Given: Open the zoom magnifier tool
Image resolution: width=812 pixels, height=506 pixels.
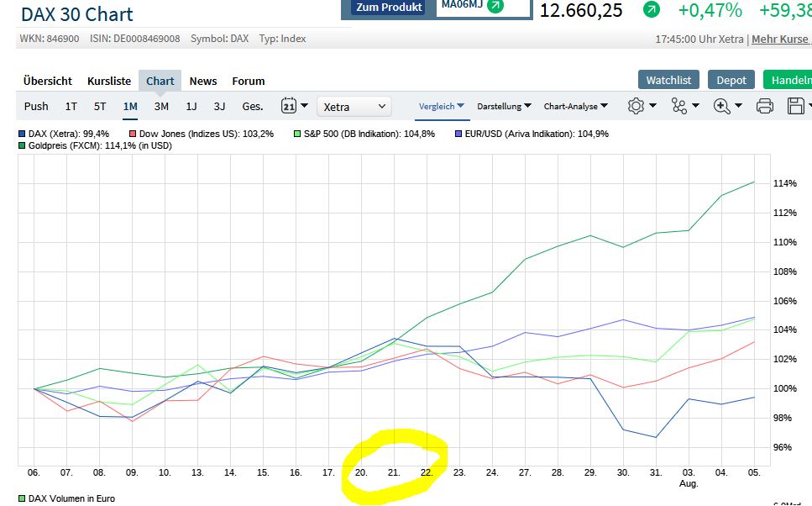Looking at the screenshot, I should pos(721,106).
